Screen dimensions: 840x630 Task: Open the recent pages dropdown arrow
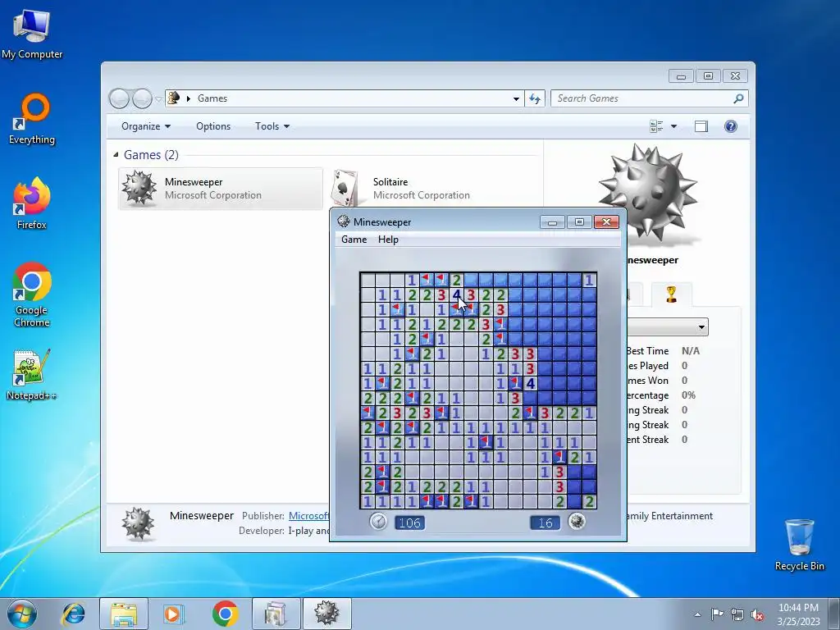[158, 99]
